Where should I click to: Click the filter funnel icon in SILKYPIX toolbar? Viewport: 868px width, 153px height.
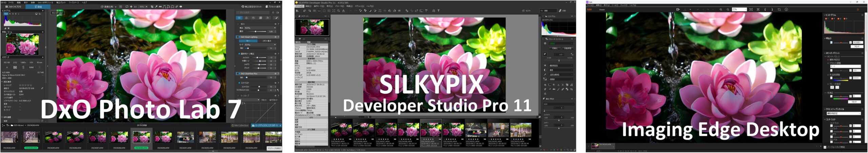pyautogui.click(x=438, y=11)
